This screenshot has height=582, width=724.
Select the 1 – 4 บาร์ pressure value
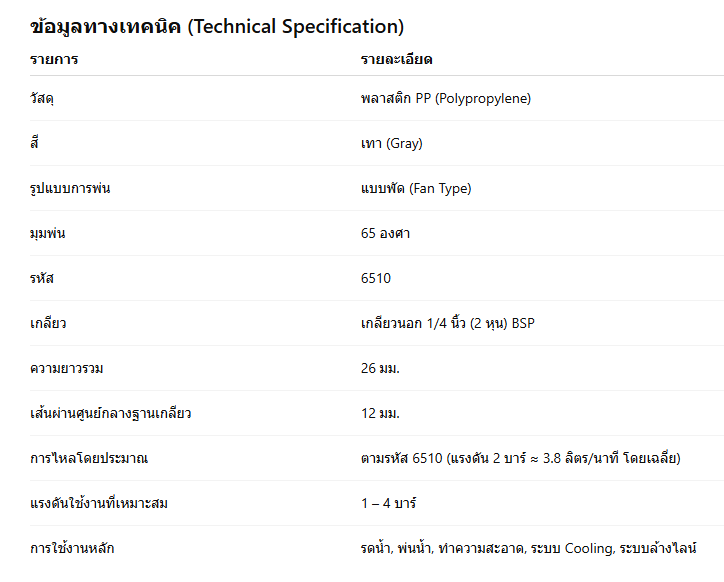pos(389,503)
